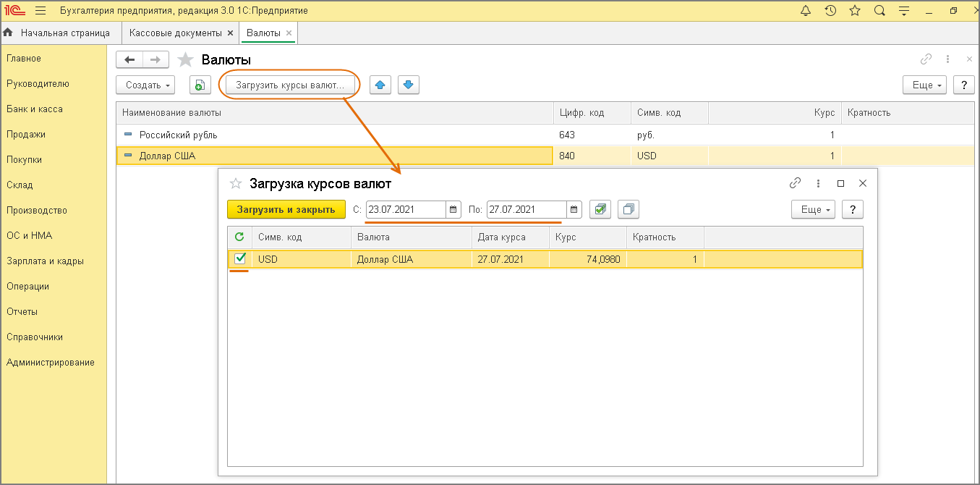The width and height of the screenshot is (980, 485).
Task: Close the Валюты tab
Action: point(289,33)
